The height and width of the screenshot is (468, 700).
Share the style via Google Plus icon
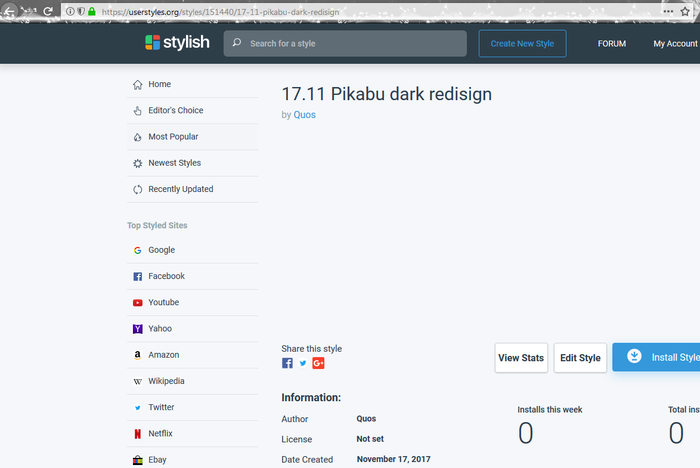tap(318, 363)
